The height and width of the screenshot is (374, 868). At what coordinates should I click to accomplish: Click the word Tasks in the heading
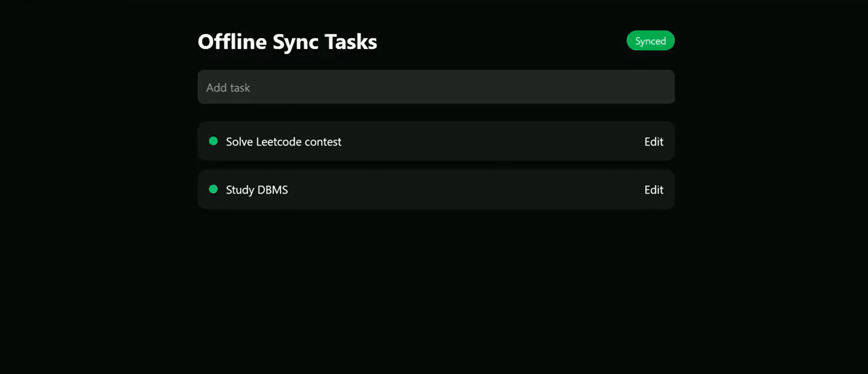click(x=350, y=42)
